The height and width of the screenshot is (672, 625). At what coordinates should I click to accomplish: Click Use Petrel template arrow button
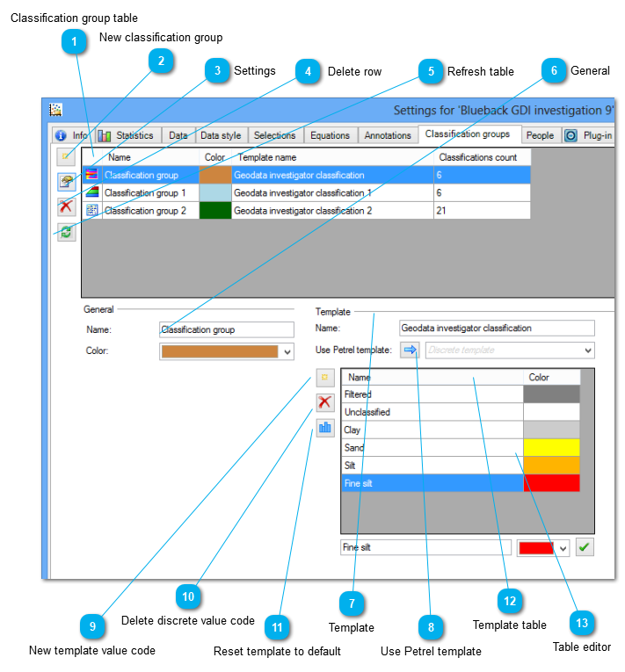410,350
